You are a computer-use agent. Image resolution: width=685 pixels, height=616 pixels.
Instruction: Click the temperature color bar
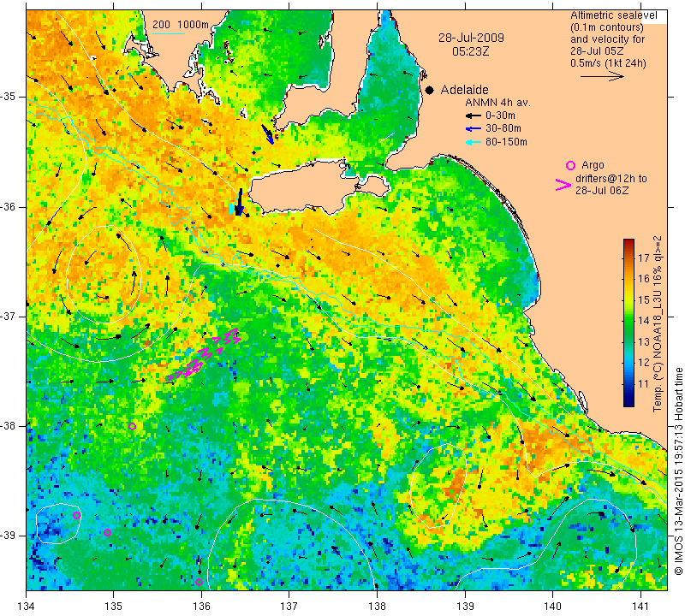628,323
